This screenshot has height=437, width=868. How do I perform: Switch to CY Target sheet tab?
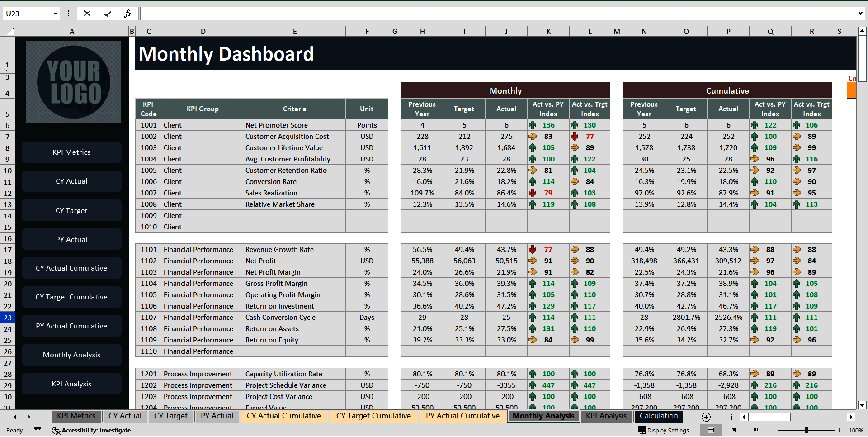[x=171, y=416]
